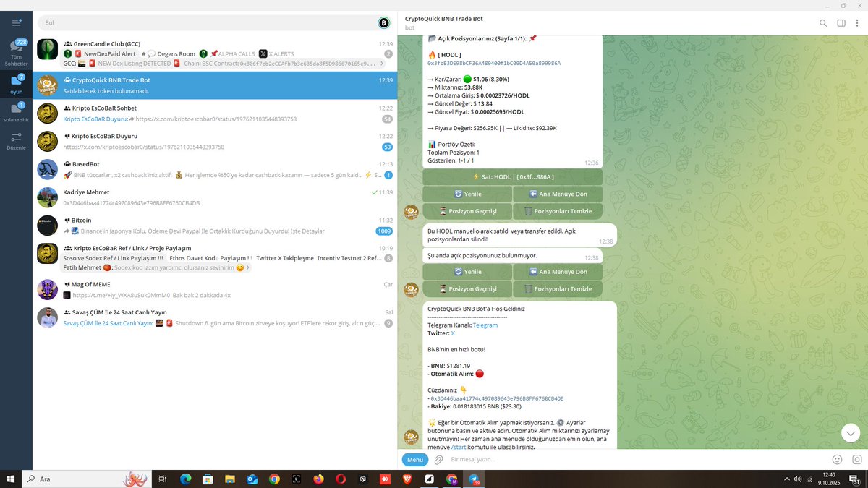Click the 1009 unread badge on Bitcoin
868x488 pixels.
384,231
